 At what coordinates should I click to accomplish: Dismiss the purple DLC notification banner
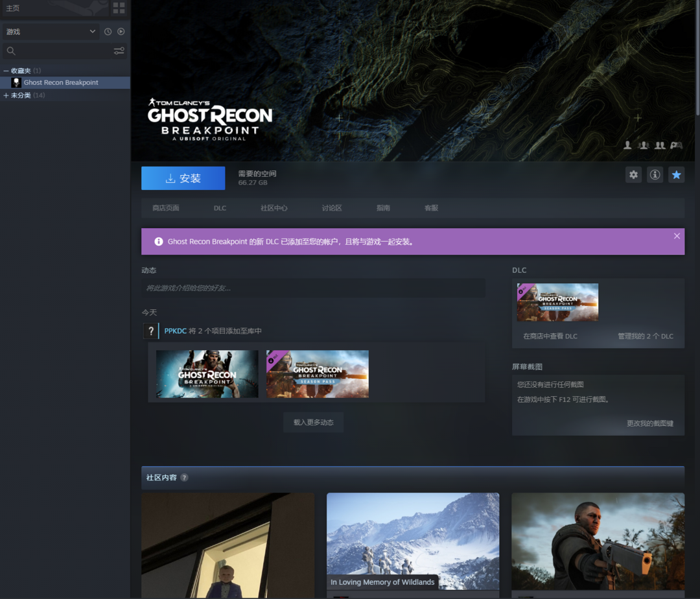[x=677, y=236]
